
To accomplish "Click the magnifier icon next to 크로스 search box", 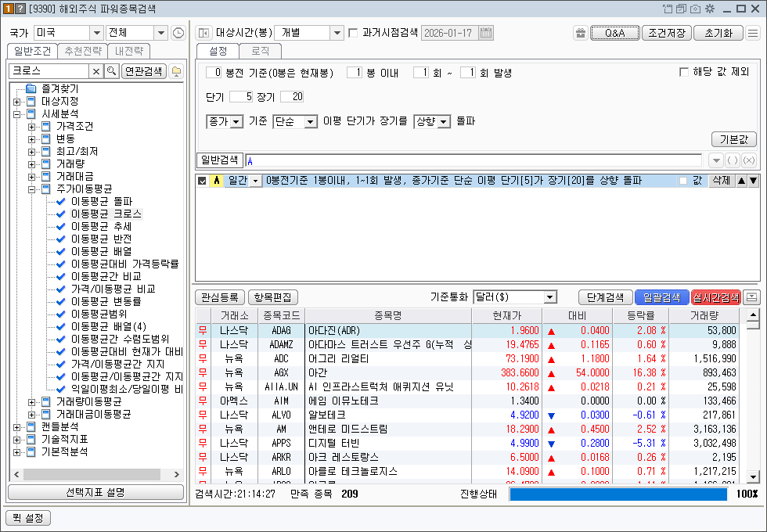I will (x=111, y=71).
